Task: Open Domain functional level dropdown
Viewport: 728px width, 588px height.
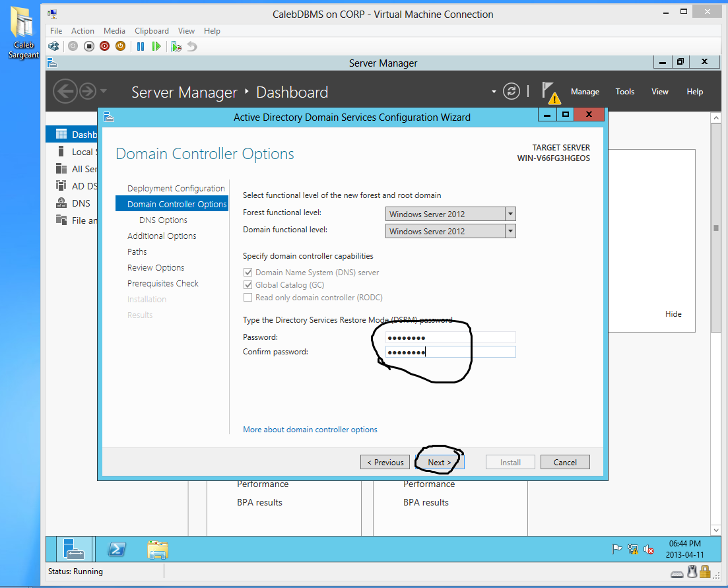Action: pyautogui.click(x=450, y=231)
